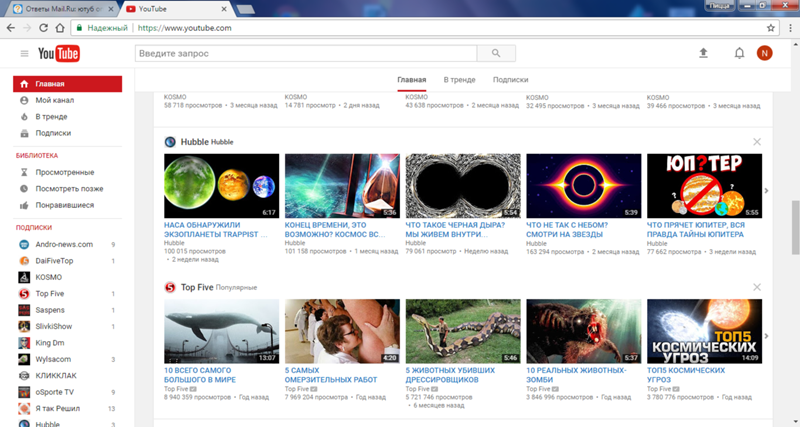
Task: Go back with browser back arrow
Action: (x=11, y=28)
